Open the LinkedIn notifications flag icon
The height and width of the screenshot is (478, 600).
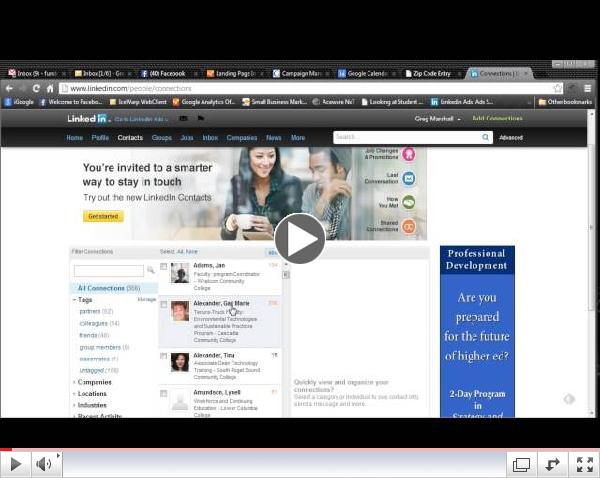click(201, 118)
